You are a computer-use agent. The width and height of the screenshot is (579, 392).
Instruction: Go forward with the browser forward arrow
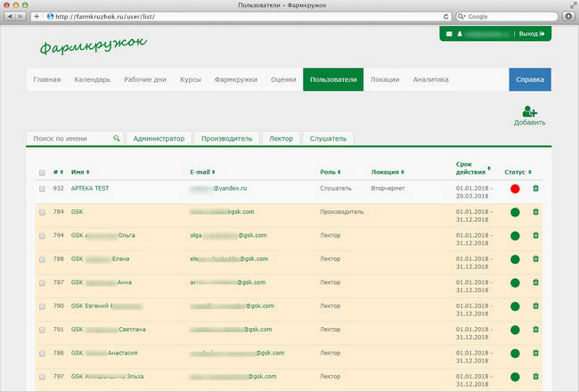(20, 16)
